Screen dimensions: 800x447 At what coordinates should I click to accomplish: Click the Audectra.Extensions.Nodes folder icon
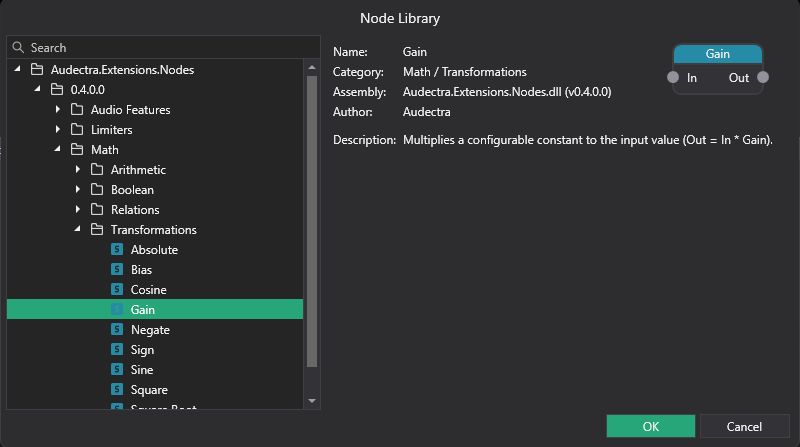click(37, 69)
